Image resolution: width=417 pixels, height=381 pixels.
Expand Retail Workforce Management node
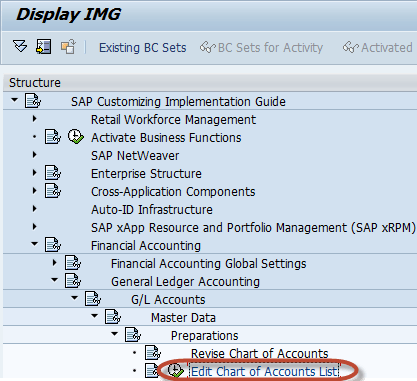coord(34,118)
